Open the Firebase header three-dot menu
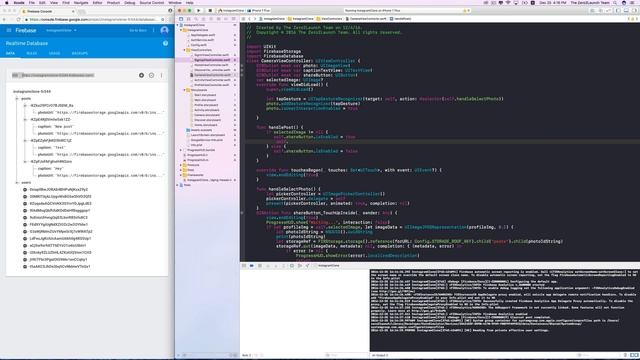Image resolution: width=640 pixels, height=360 pixels. coord(153,30)
